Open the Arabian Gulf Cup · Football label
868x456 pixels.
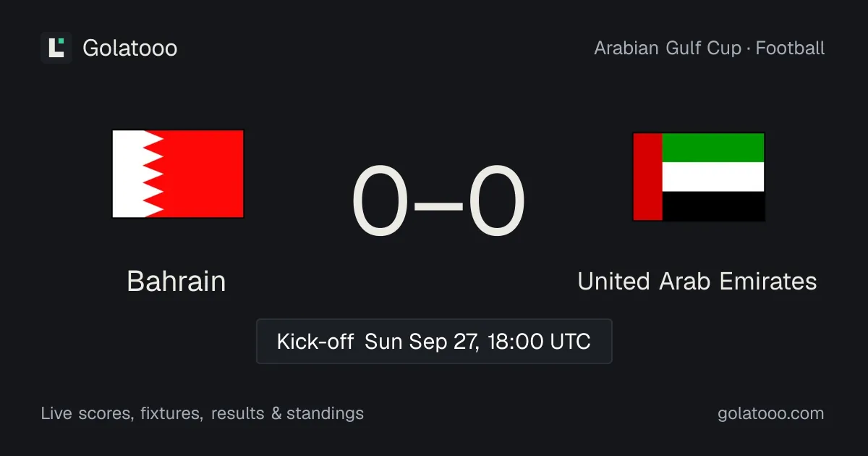tap(710, 48)
